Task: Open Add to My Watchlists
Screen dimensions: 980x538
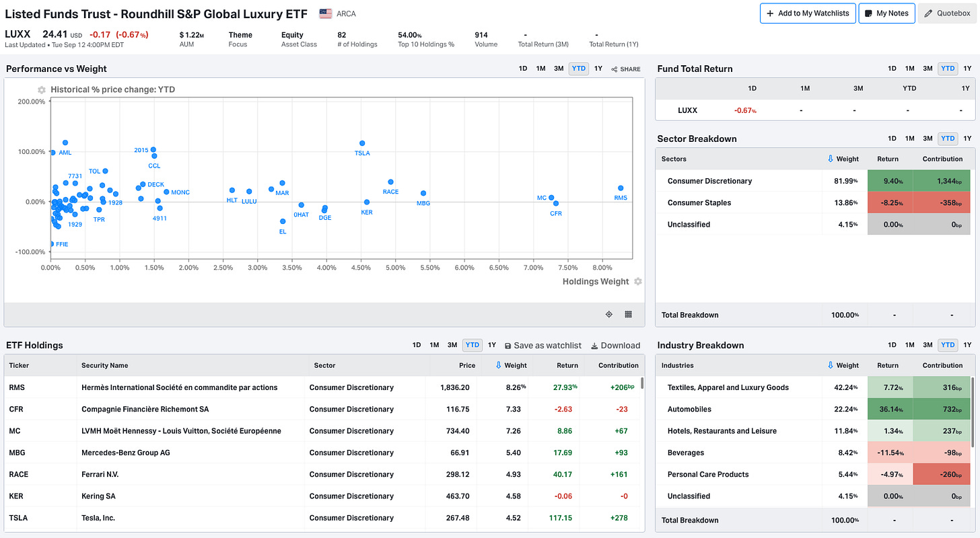Action: 808,13
